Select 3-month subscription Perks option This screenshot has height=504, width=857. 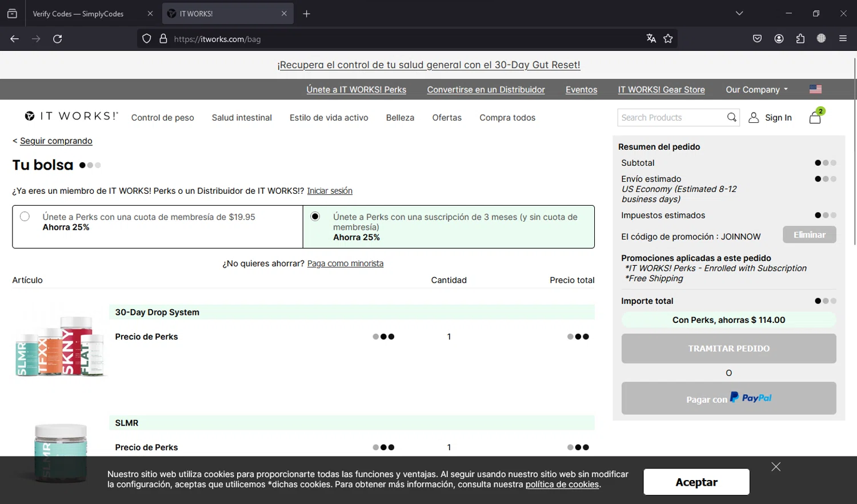(x=315, y=217)
